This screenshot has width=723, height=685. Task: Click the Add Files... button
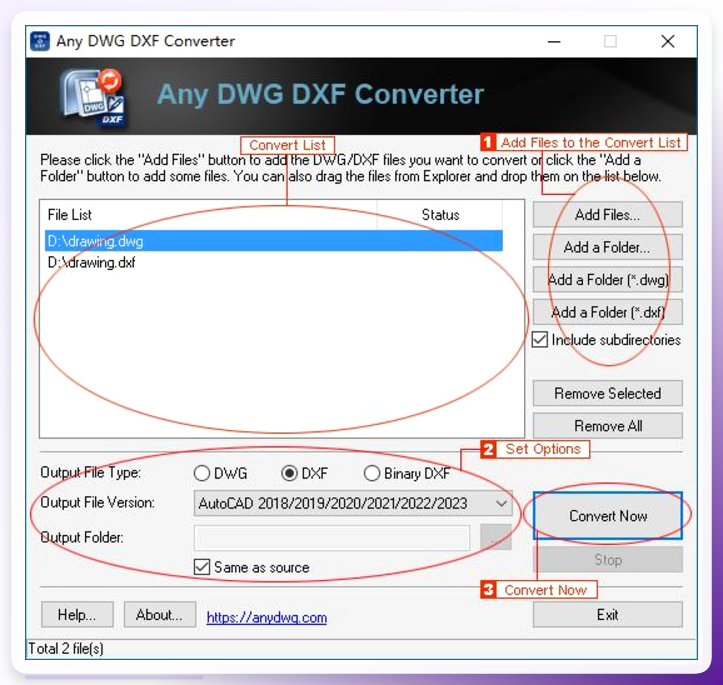point(607,214)
